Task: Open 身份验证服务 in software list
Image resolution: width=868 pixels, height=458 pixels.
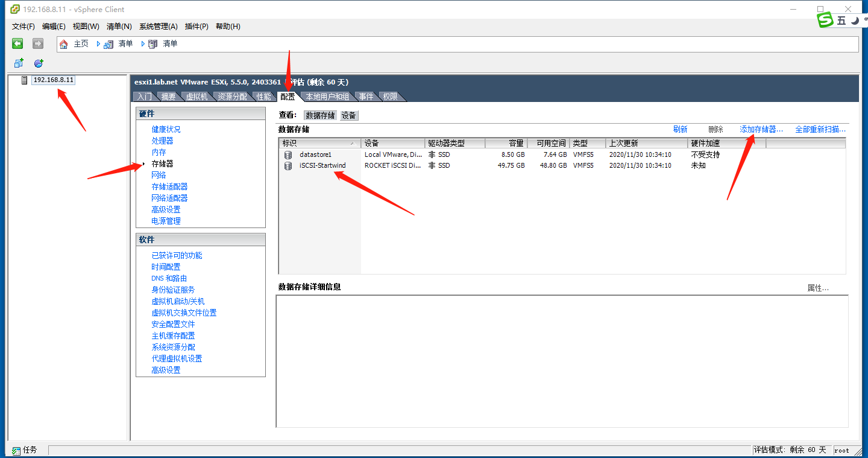Action: point(173,290)
